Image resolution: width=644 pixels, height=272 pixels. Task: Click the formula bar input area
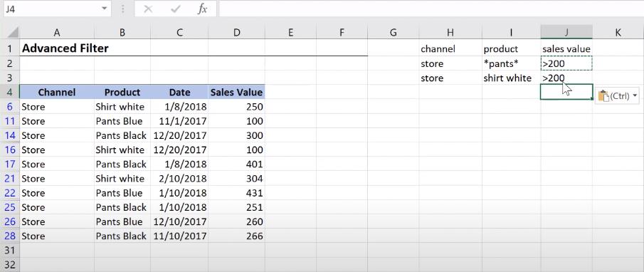pyautogui.click(x=431, y=9)
